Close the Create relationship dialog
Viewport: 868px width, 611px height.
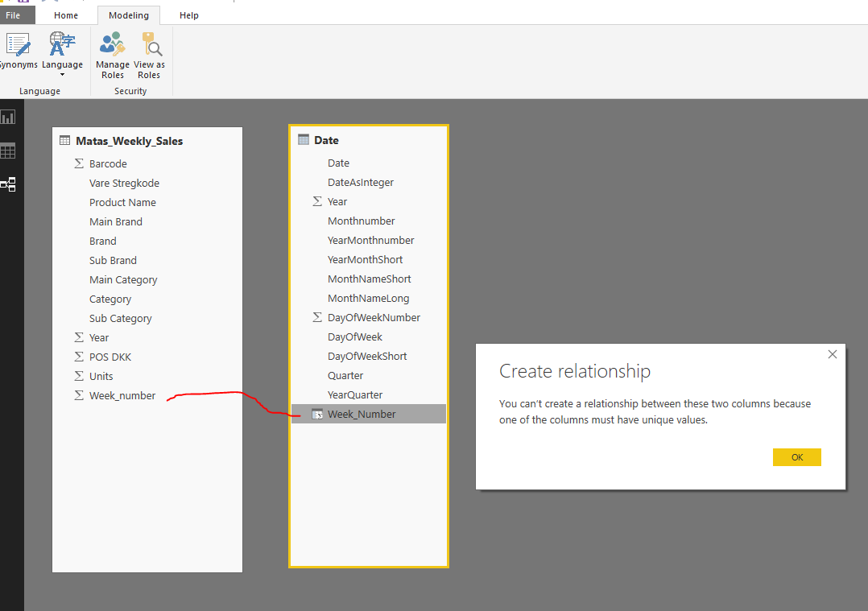point(832,354)
